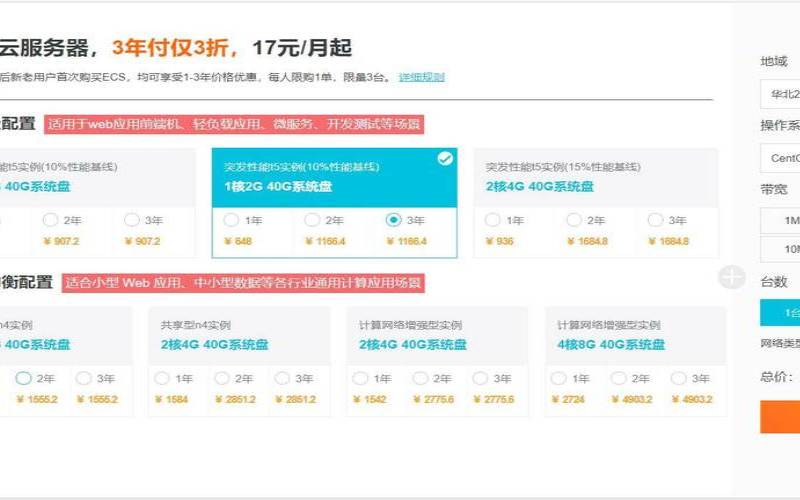Click the ¥648 price text
The width and height of the screenshot is (800, 500).
[238, 241]
